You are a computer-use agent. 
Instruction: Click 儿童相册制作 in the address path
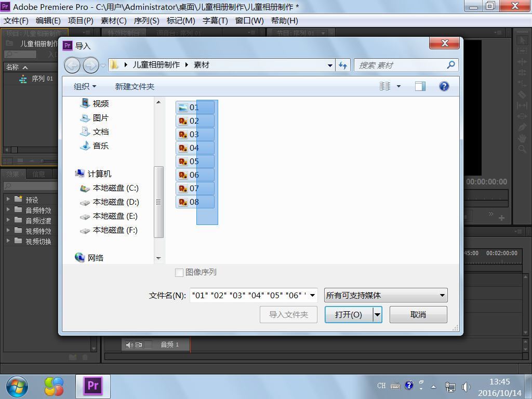tap(156, 65)
